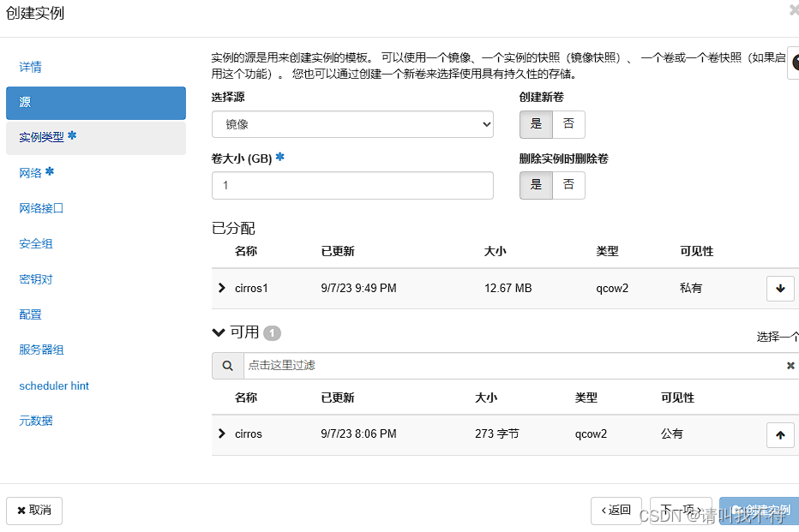Open the 实例类型 section
Viewport: 799px width, 532px height.
49,137
